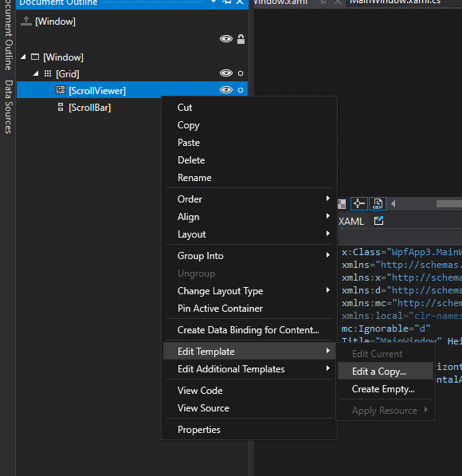Click the Window icon next to [Window] node
The image size is (462, 476).
click(35, 57)
